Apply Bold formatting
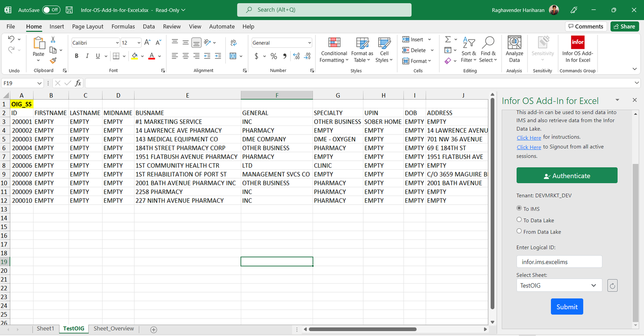The height and width of the screenshot is (336, 644). (x=76, y=56)
